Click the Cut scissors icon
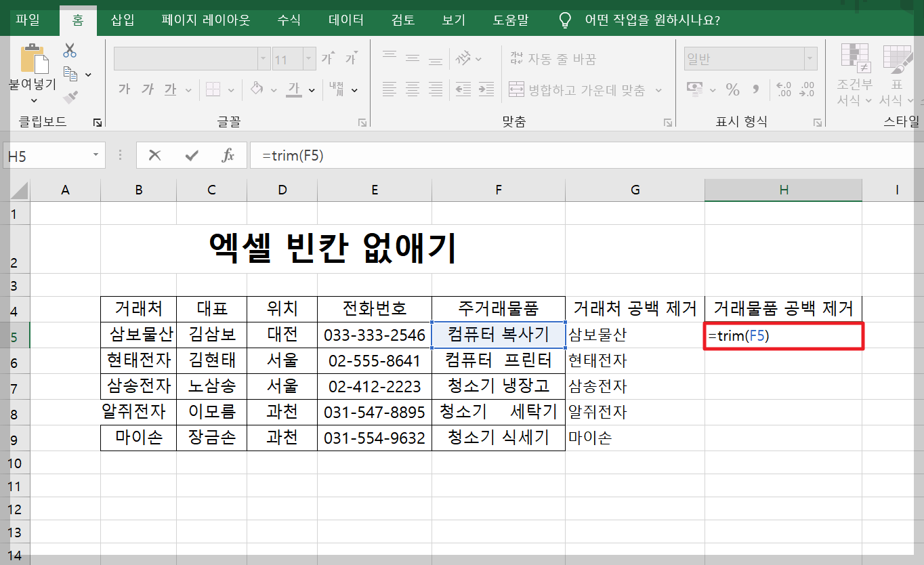Image resolution: width=924 pixels, height=565 pixels. click(70, 50)
